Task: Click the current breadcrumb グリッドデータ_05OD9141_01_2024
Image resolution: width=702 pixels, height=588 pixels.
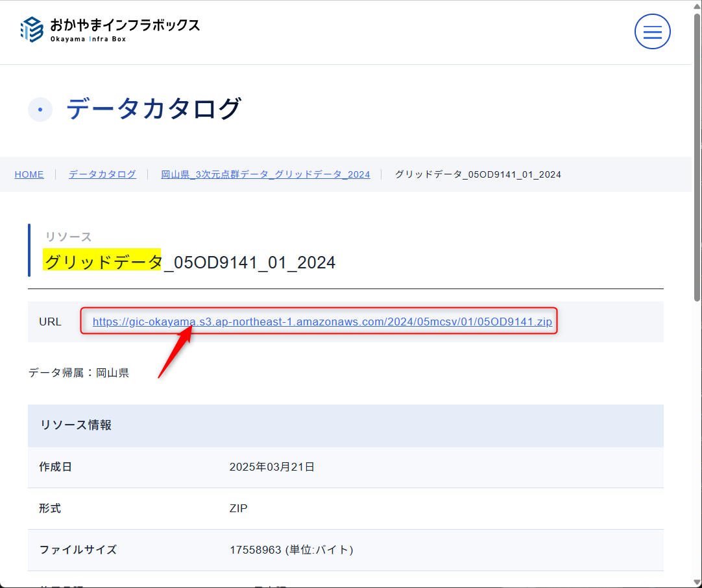Action: point(478,174)
